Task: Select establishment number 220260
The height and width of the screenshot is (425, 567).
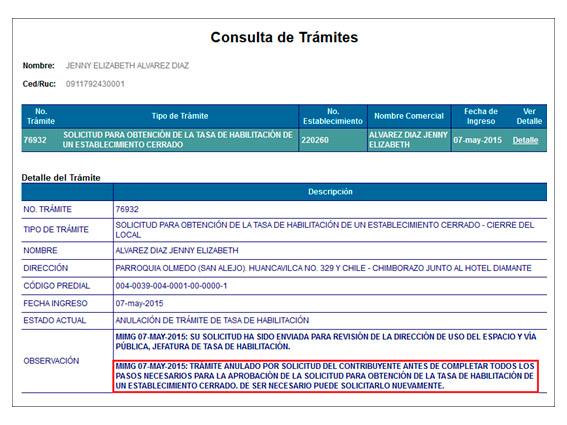Action: 315,140
